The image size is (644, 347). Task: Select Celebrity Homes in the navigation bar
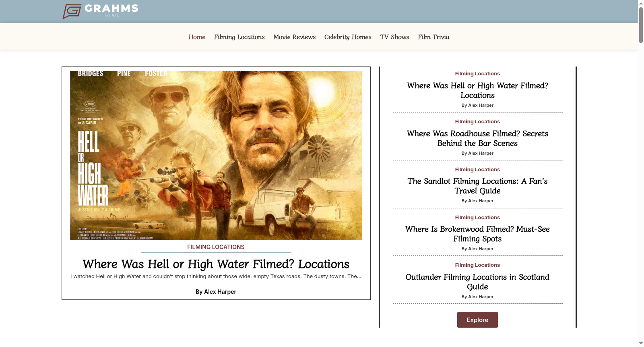point(348,37)
